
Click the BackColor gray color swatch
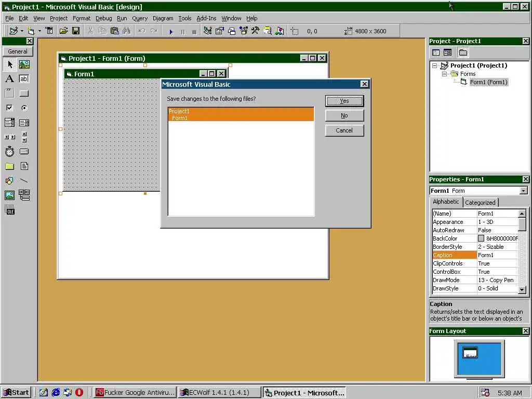point(481,238)
